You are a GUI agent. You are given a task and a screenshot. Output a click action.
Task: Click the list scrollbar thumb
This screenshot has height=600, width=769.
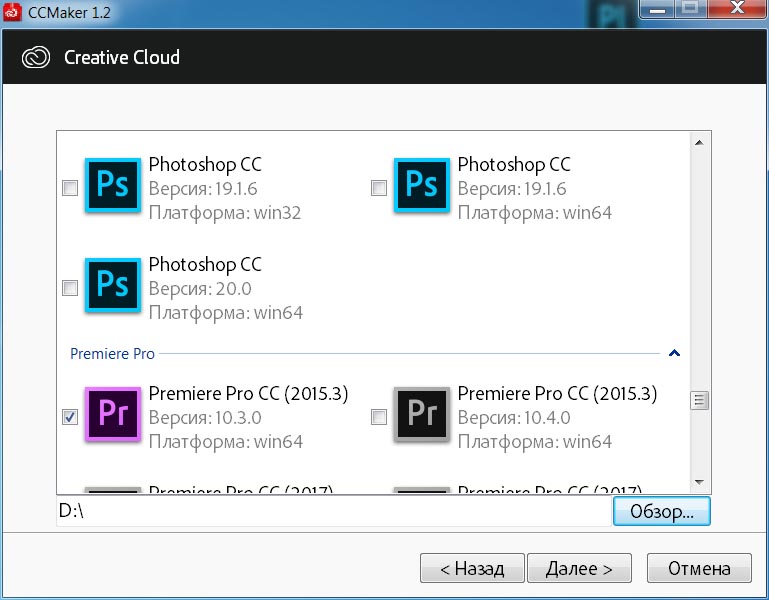click(699, 400)
